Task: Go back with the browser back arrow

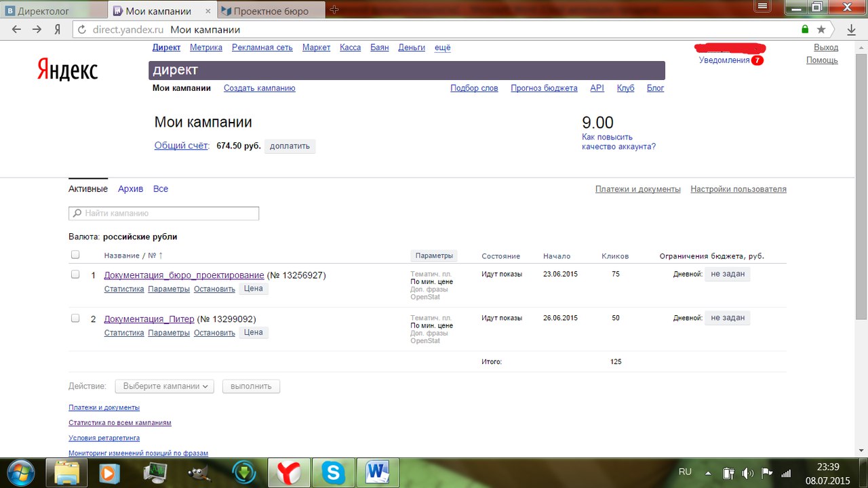Action: (17, 30)
